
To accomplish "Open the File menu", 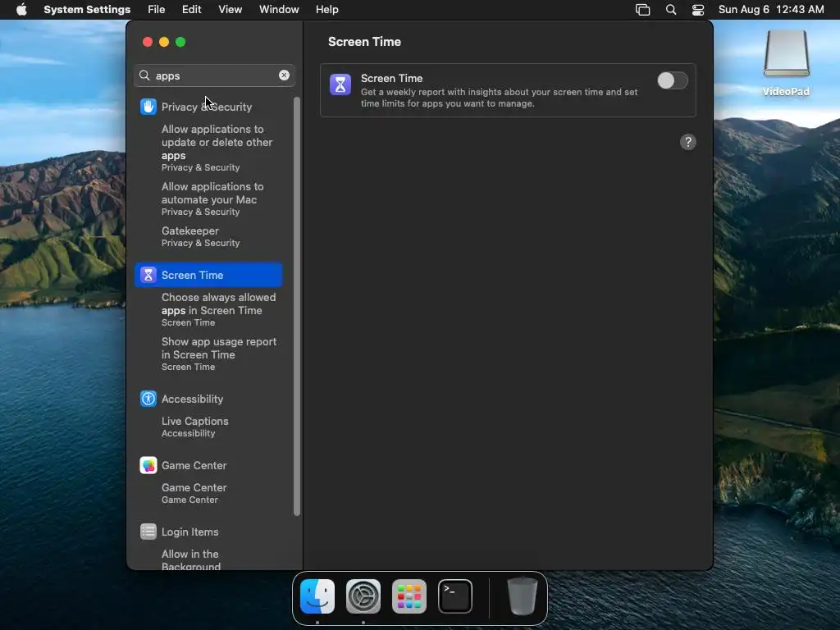I will click(x=157, y=10).
